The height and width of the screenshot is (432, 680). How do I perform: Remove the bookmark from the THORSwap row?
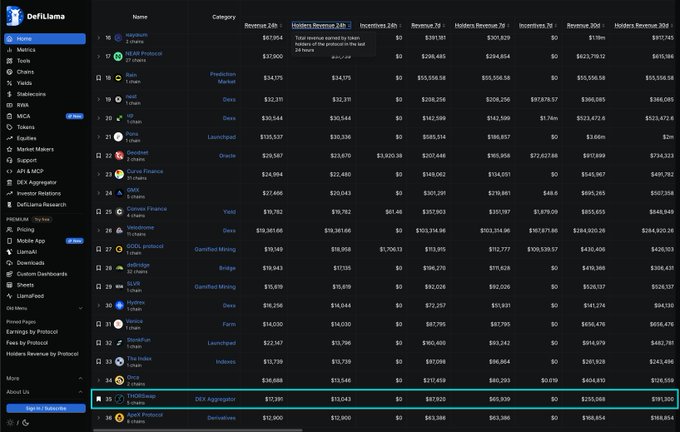click(98, 399)
